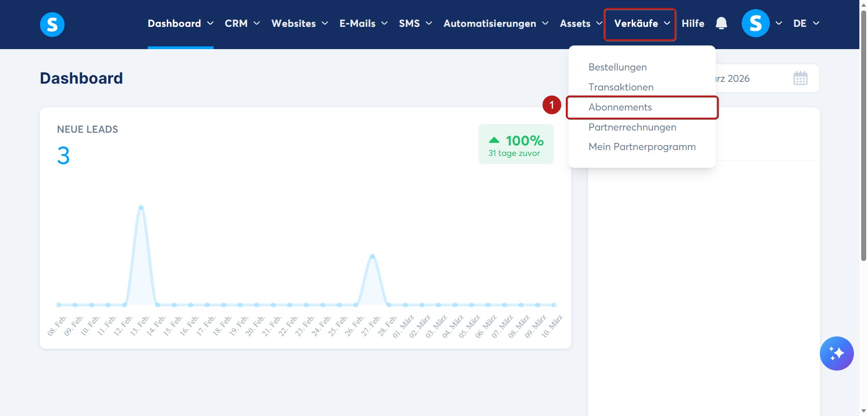This screenshot has height=416, width=868.
Task: Open Transaktionen menu entry
Action: click(621, 87)
